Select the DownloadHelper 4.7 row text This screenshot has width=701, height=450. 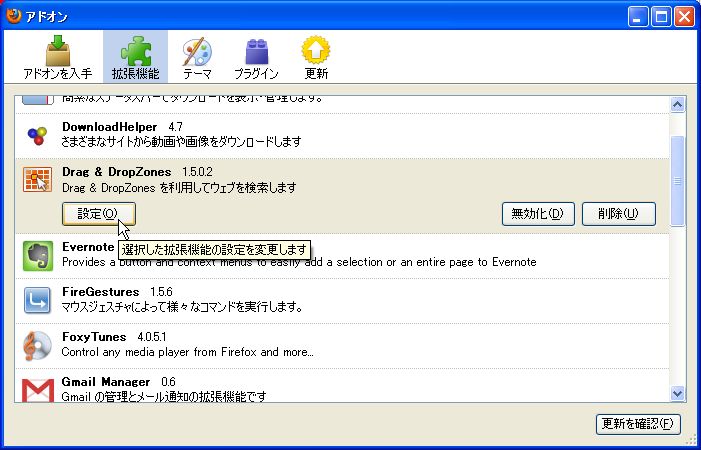pos(122,127)
